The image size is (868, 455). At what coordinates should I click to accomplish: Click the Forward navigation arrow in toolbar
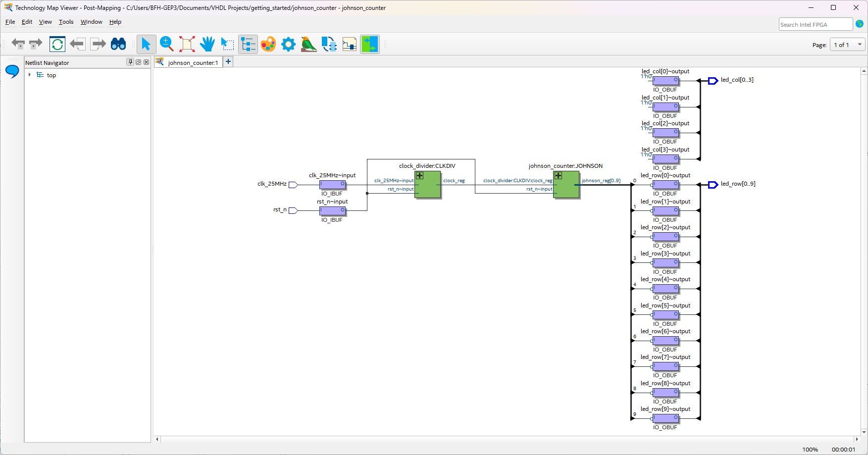point(36,44)
